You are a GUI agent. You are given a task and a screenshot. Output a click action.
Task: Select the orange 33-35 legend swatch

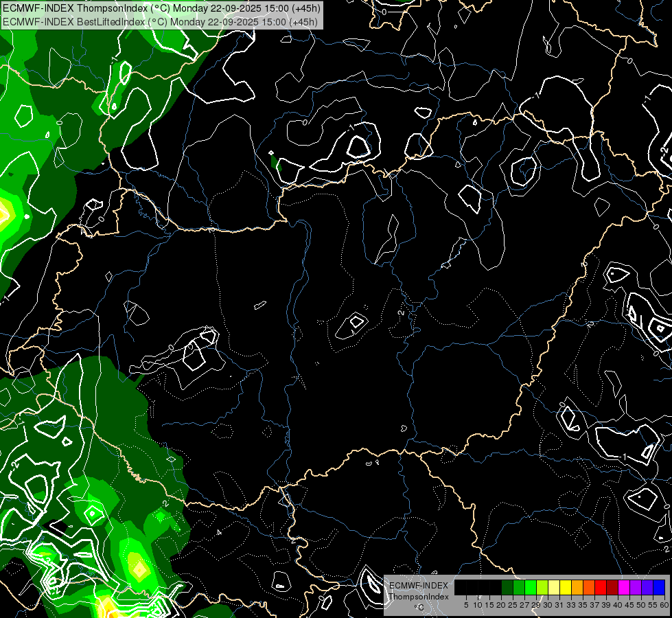577,587
